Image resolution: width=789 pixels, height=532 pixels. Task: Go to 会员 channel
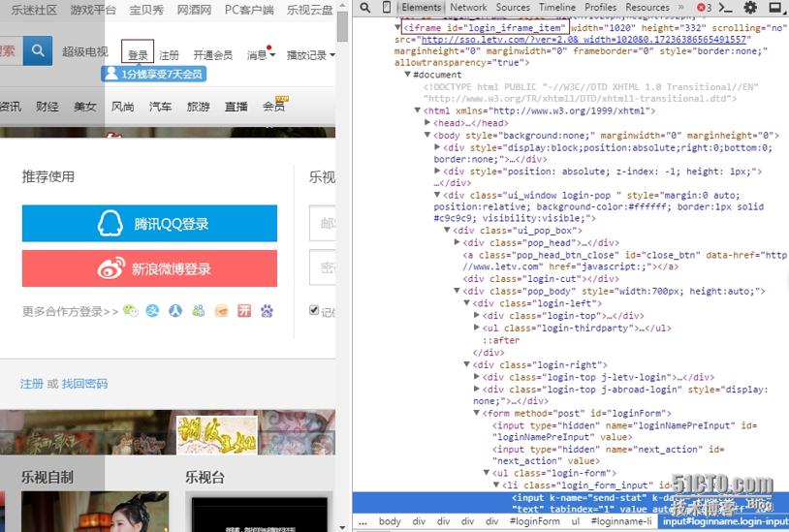[274, 105]
